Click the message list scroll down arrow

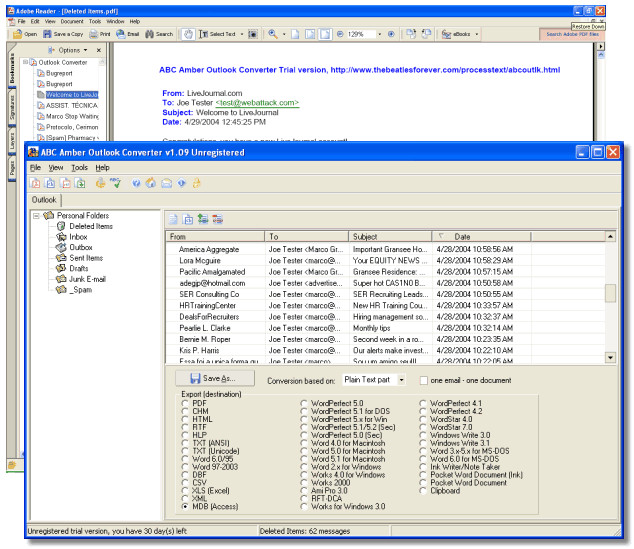(x=610, y=357)
